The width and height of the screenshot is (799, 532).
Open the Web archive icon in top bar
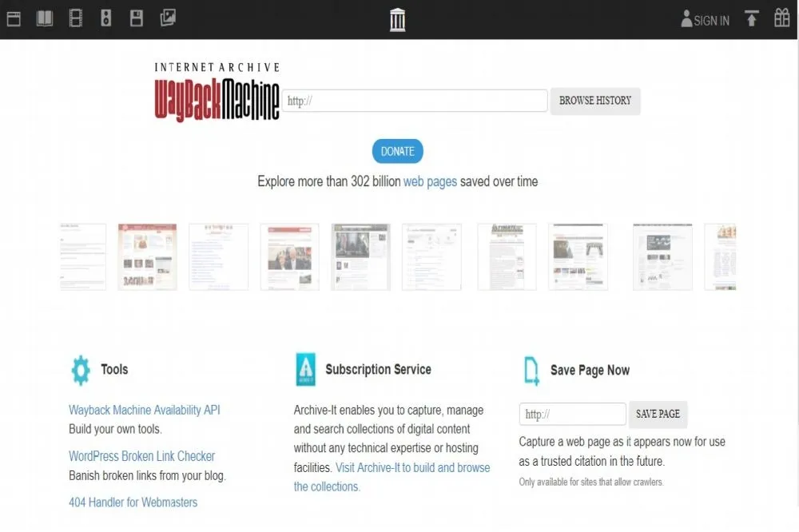14,19
